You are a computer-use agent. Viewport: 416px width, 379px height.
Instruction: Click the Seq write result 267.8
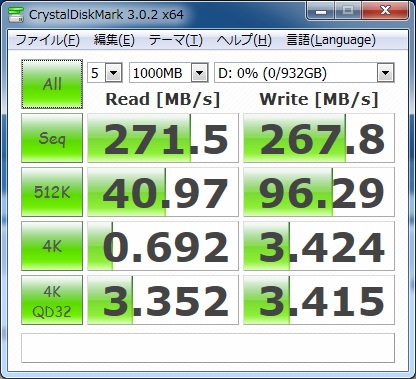pos(319,138)
